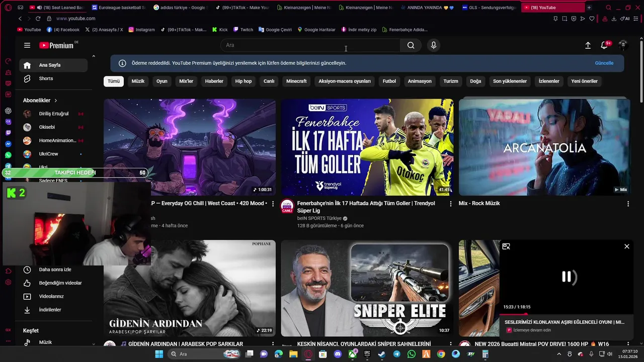Select the Futbol filter chip
Image resolution: width=644 pixels, height=362 pixels.
pyautogui.click(x=389, y=81)
